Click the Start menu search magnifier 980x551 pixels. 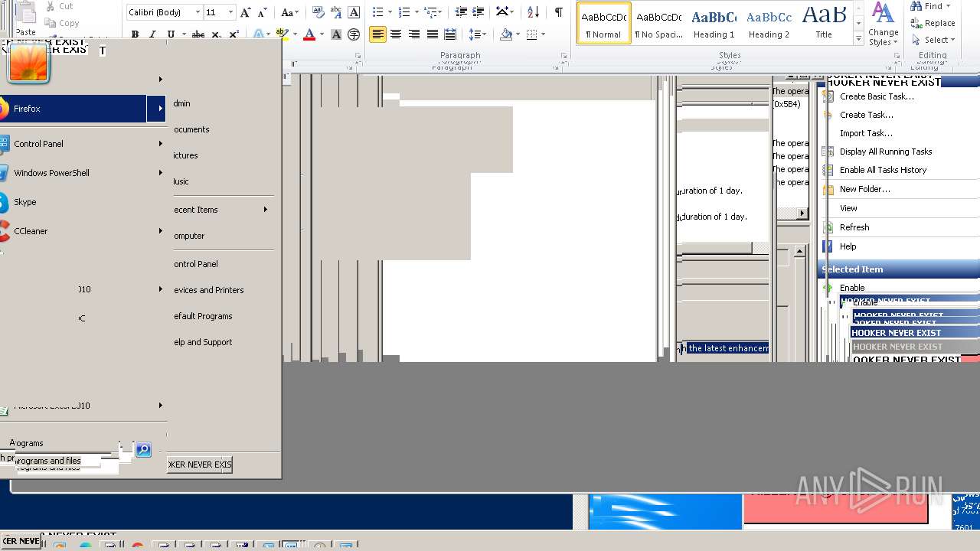(143, 450)
